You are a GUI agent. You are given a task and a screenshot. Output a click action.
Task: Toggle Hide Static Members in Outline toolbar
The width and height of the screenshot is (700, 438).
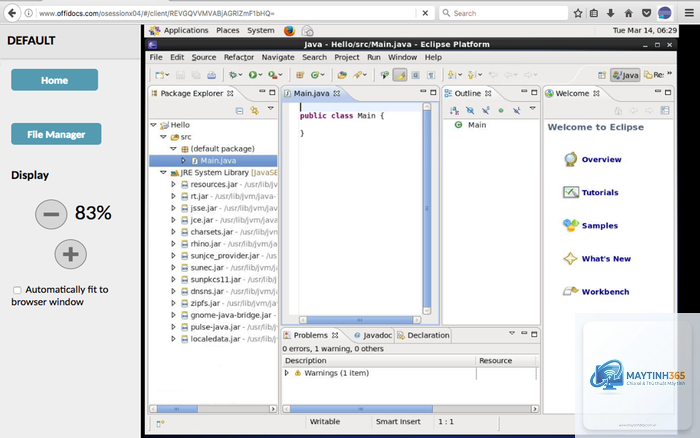pyautogui.click(x=485, y=110)
